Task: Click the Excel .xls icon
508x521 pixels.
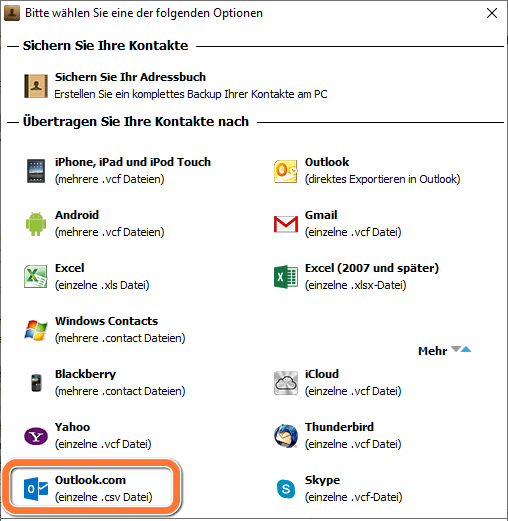Action: [36, 277]
